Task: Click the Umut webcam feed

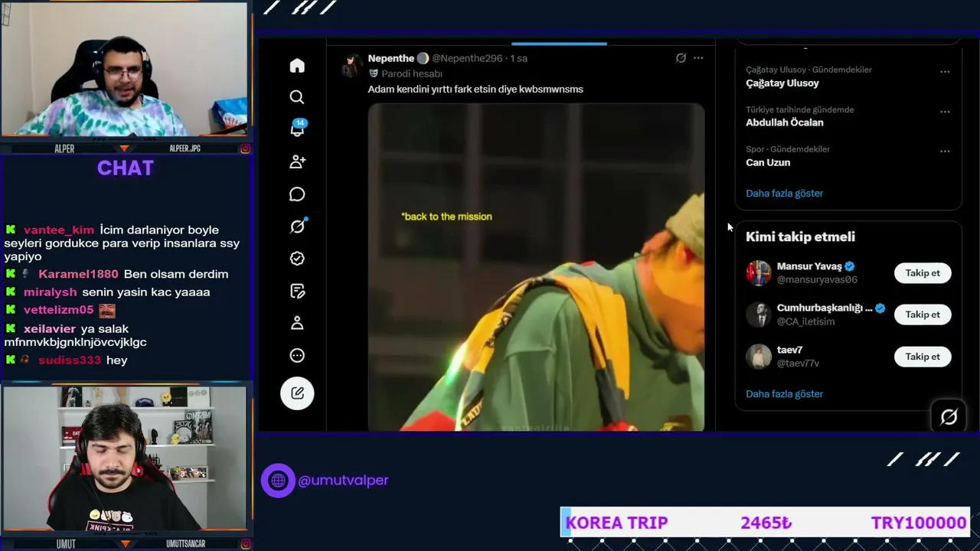Action: coord(125,458)
